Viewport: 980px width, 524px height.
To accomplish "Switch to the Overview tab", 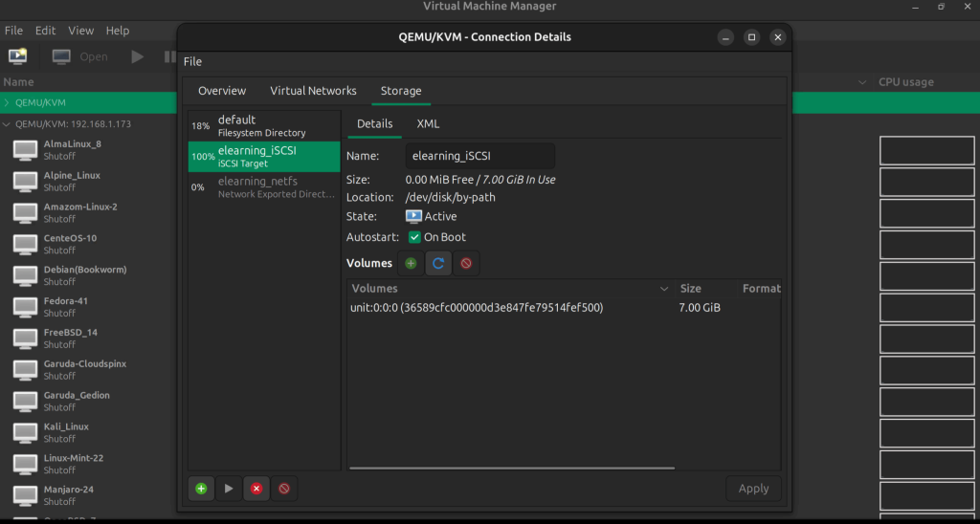I will 222,91.
